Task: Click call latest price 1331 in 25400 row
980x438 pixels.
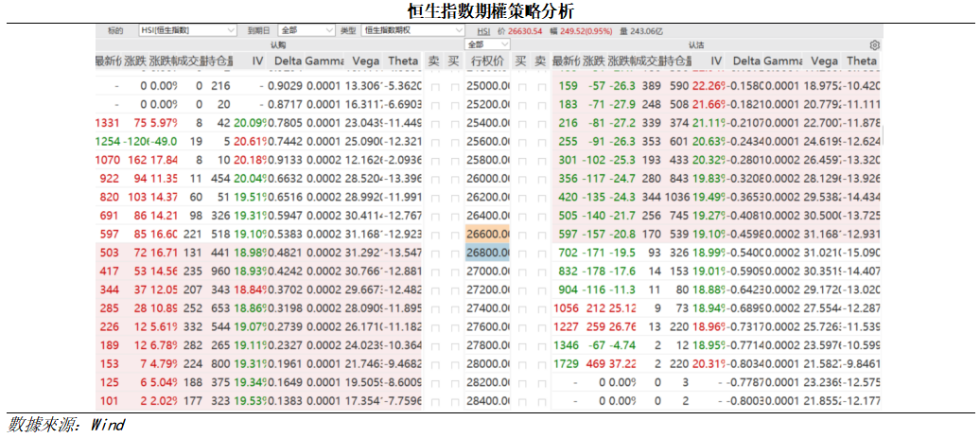Action: click(x=108, y=124)
